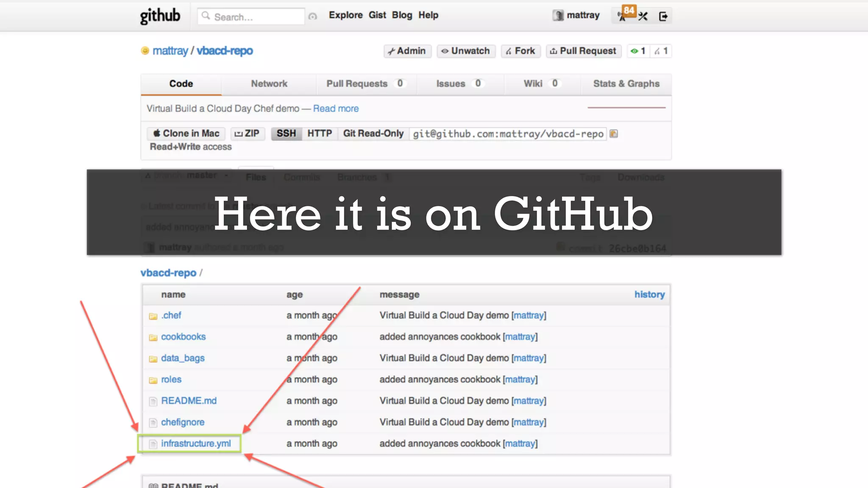Open the history link
This screenshot has height=488, width=868.
[x=649, y=294]
